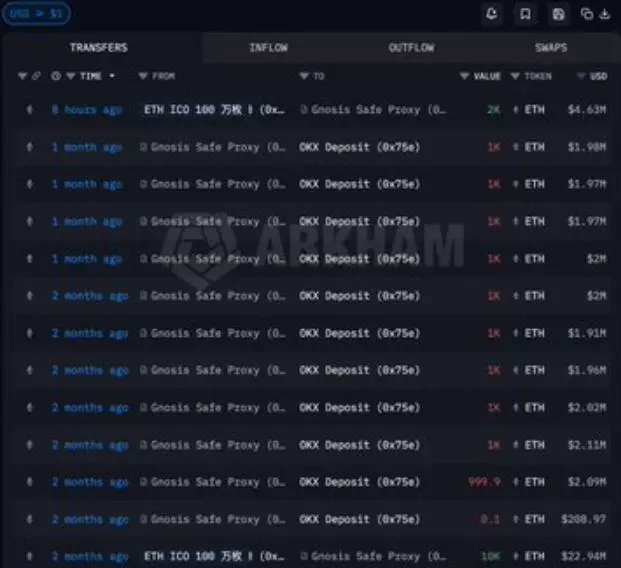Open ETH ICO sender in the $4.63M row
621x568 pixels.
(x=214, y=110)
